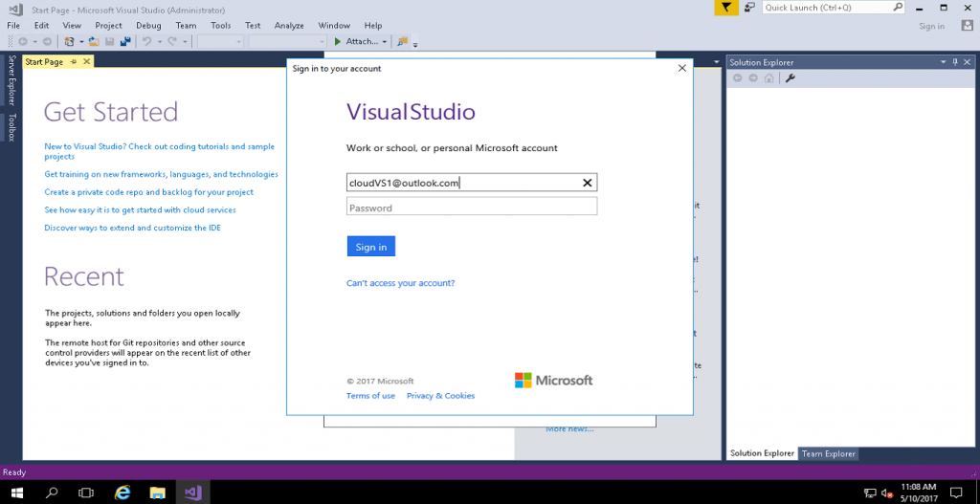The image size is (980, 504).
Task: Click the New Project toolbar icon
Action: (69, 42)
